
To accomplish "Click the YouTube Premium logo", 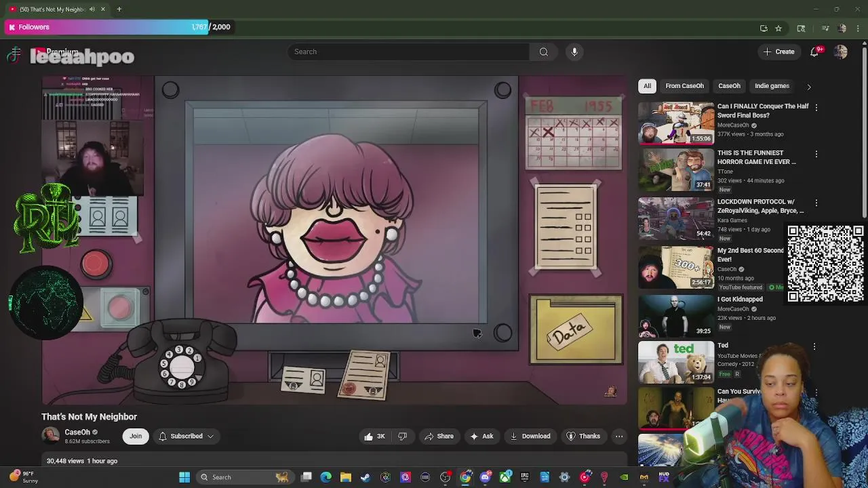I will tap(58, 52).
